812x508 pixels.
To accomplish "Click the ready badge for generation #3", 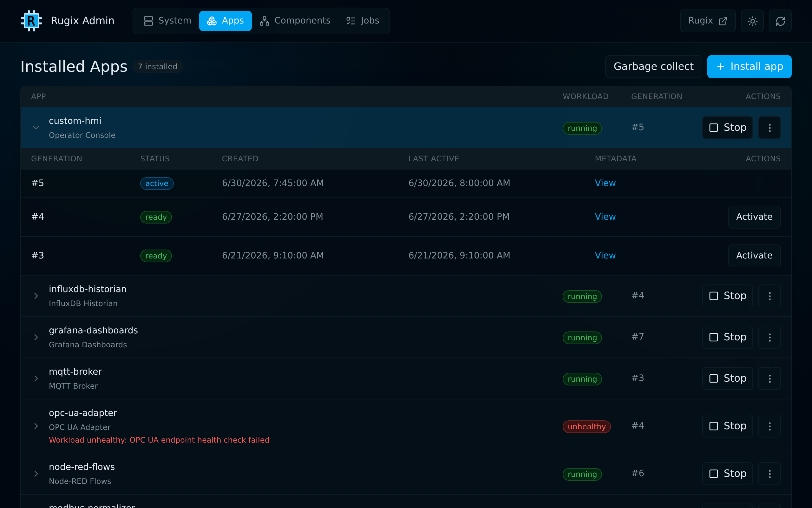I will [x=156, y=256].
